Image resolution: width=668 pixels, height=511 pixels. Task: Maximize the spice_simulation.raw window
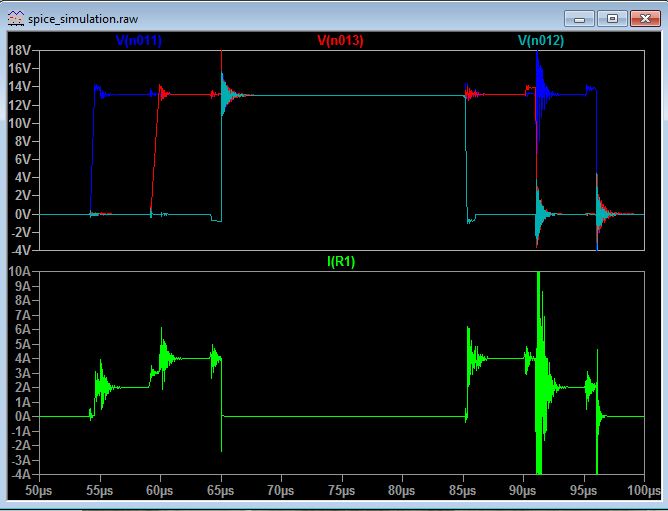[x=612, y=19]
